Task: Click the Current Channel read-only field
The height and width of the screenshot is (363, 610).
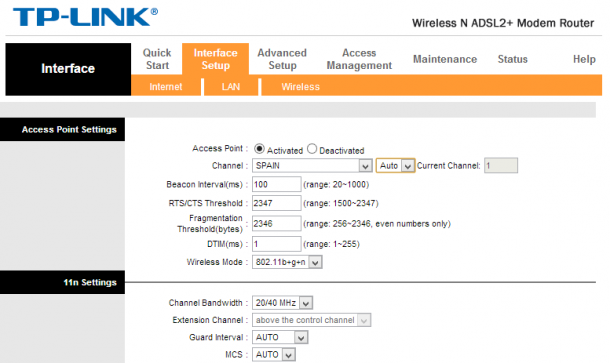Action: click(x=501, y=166)
